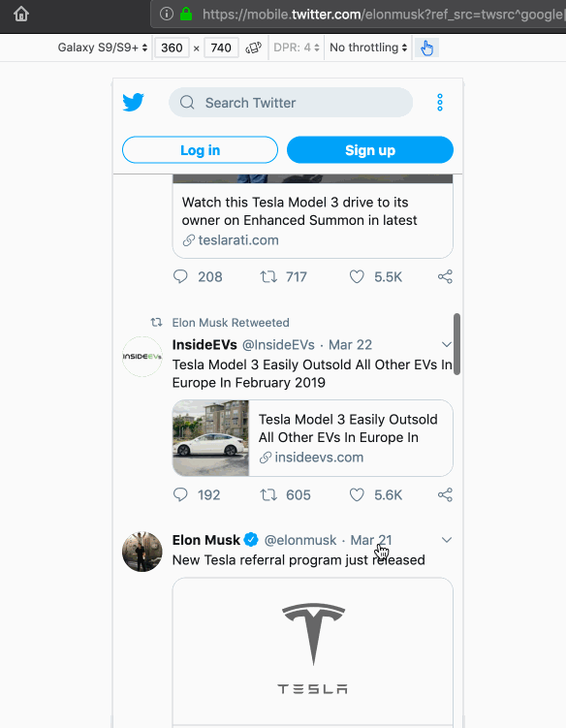Open the three-dot more options menu
Screen dimensions: 566x728
(440, 102)
